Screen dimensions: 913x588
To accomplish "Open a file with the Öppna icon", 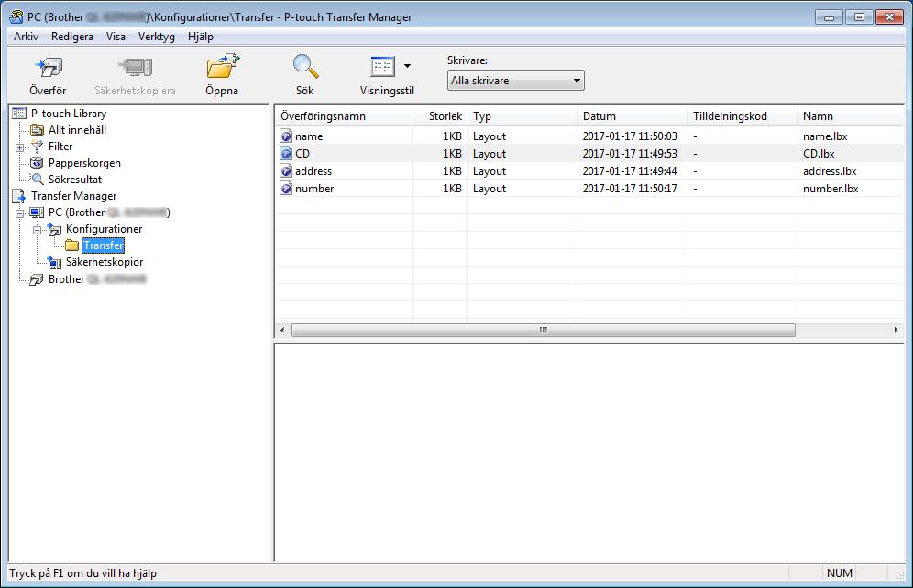I will tap(223, 66).
